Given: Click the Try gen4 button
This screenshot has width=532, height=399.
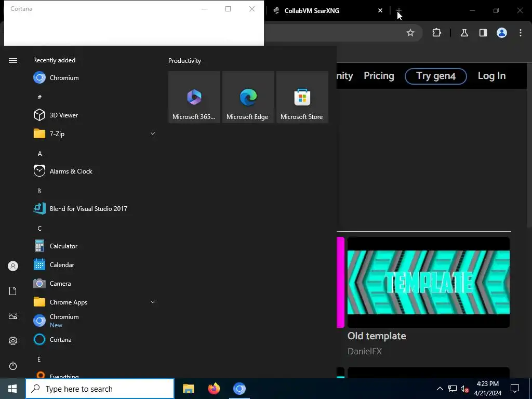Looking at the screenshot, I should [x=436, y=76].
